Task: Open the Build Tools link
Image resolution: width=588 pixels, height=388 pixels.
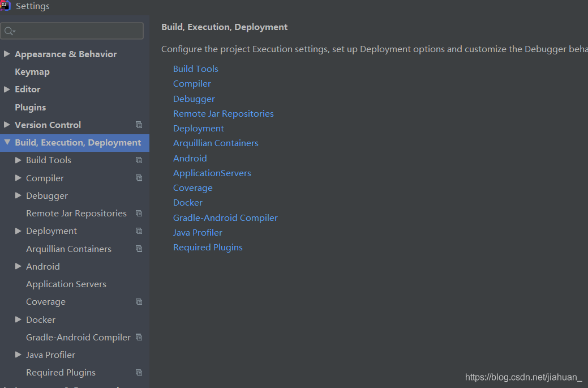Action: (x=196, y=69)
